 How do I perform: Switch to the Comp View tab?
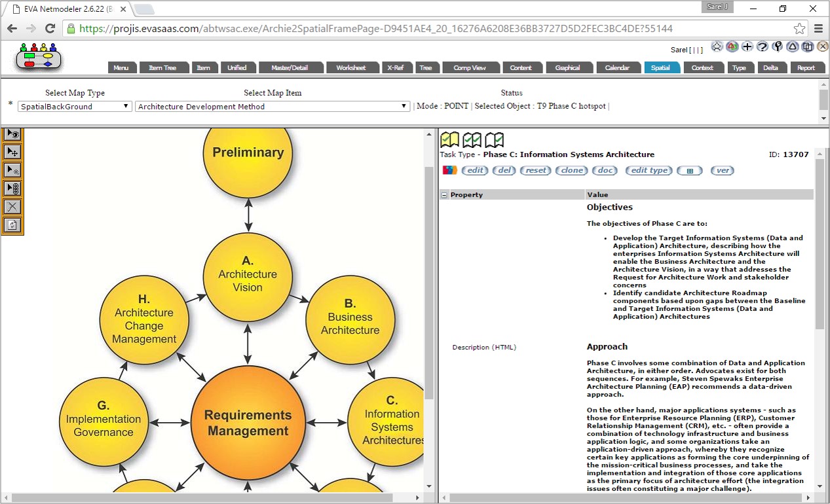click(470, 67)
